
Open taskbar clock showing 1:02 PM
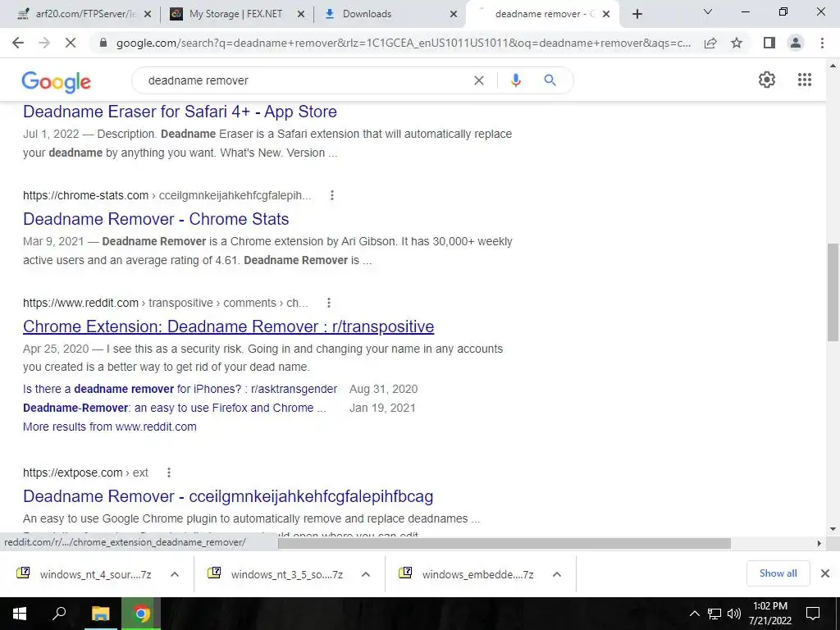(769, 614)
